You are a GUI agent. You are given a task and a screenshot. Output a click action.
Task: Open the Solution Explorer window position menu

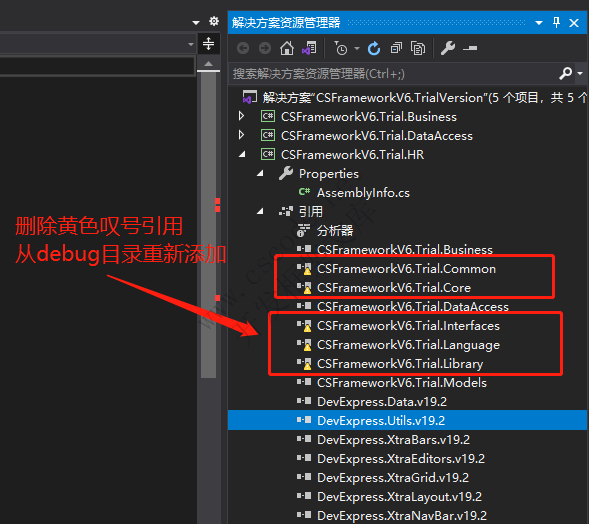539,23
